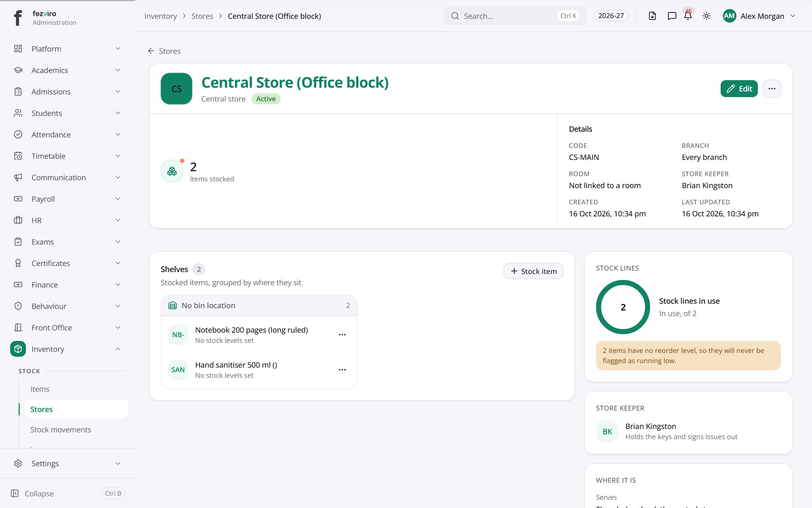The width and height of the screenshot is (812, 508).
Task: Open Stock movements in sidebar
Action: tap(77, 429)
